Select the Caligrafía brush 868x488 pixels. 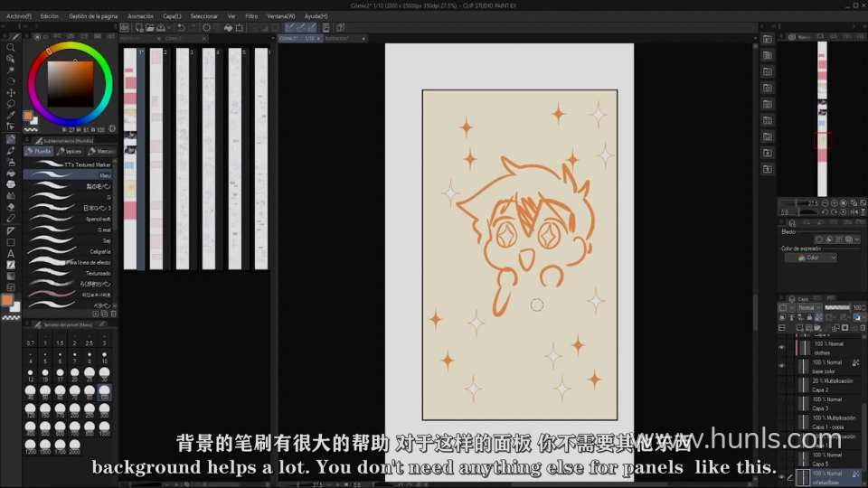[x=70, y=252]
